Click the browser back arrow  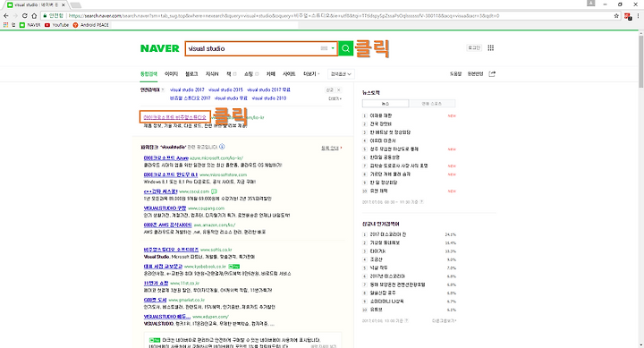coord(5,15)
